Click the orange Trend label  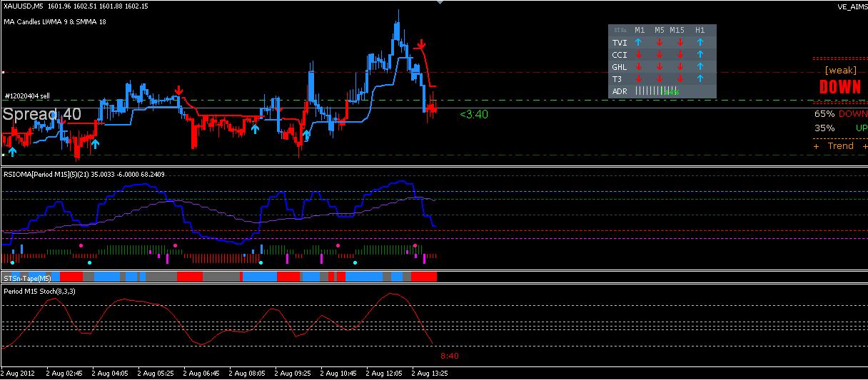pos(840,146)
